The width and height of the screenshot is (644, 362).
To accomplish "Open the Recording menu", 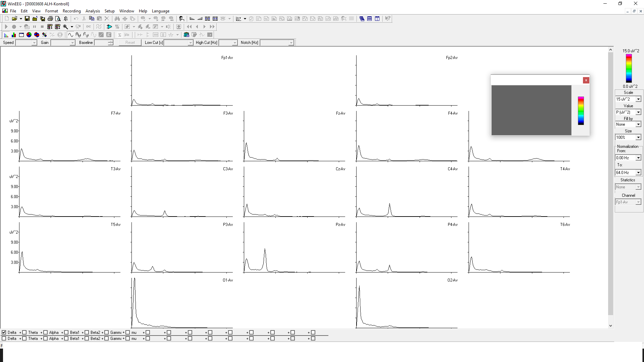I will pyautogui.click(x=71, y=11).
